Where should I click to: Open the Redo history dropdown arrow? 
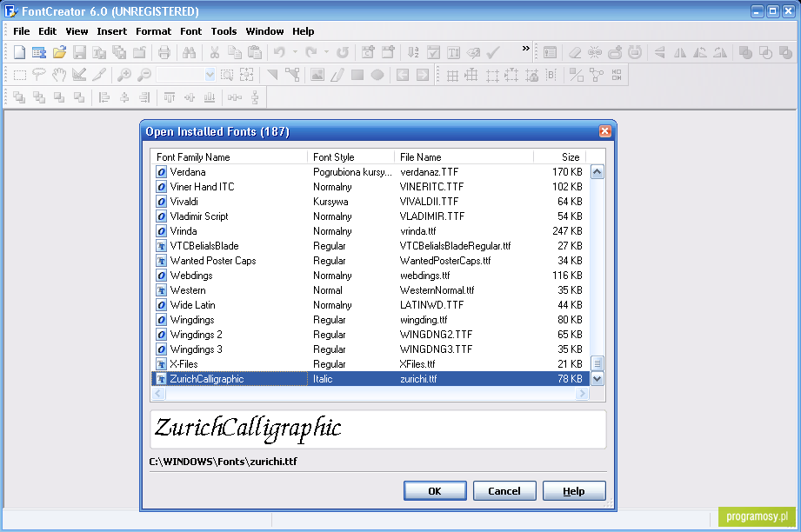point(326,52)
